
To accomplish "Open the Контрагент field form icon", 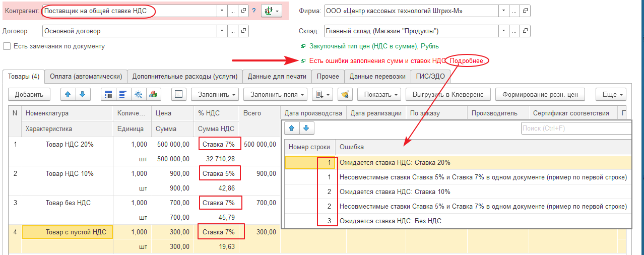I will [243, 11].
